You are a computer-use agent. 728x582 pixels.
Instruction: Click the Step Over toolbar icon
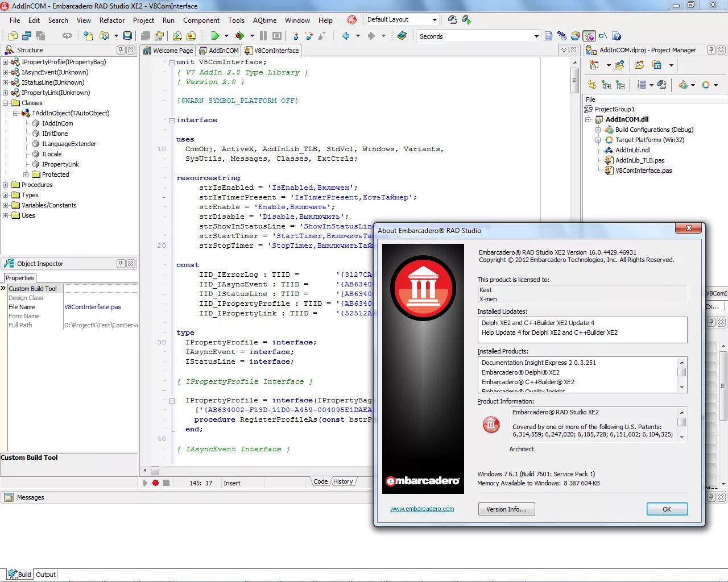pos(309,36)
